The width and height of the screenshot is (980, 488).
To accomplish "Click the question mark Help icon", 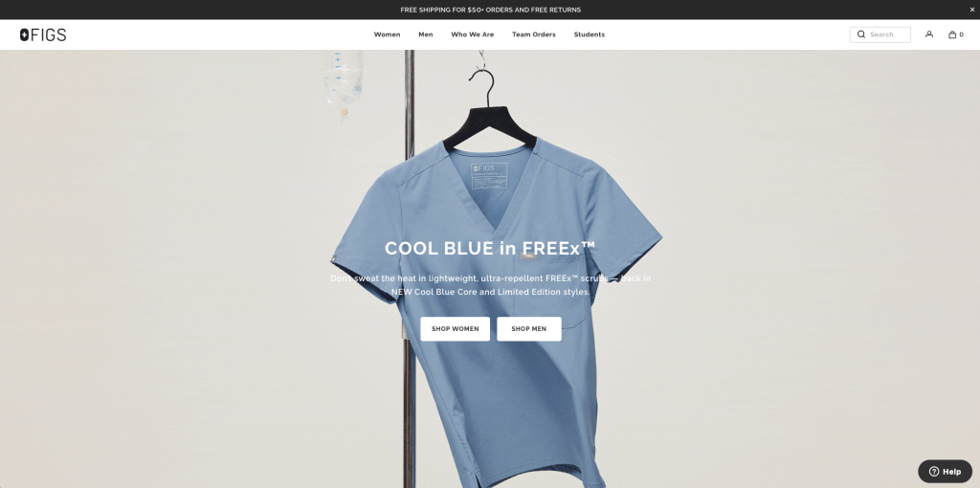I will click(934, 472).
